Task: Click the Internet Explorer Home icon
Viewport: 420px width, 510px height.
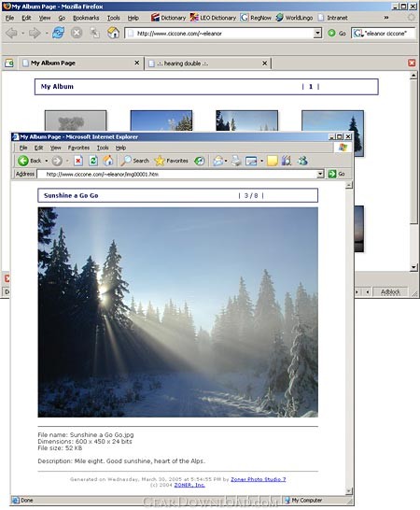Action: point(108,161)
